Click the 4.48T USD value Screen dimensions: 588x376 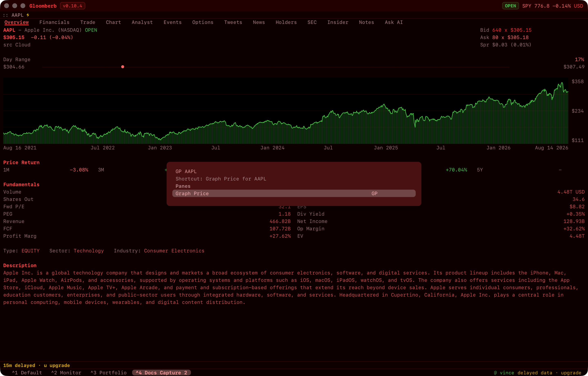coord(571,192)
